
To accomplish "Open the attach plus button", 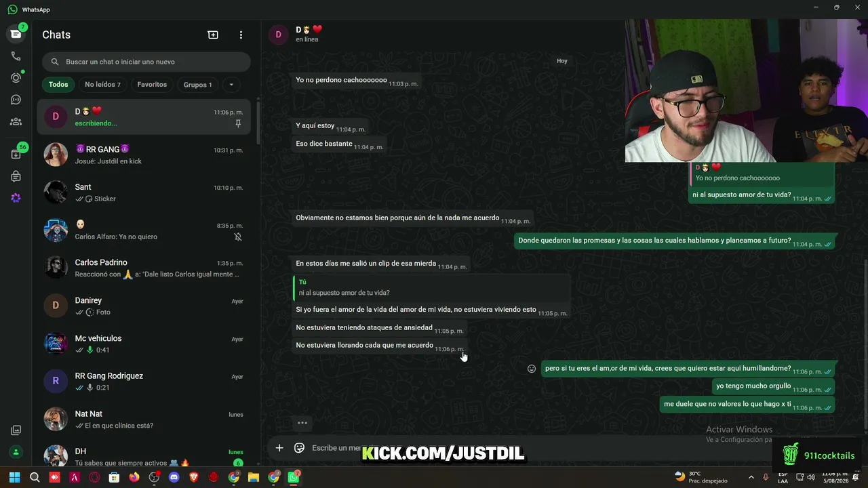I will 279,447.
